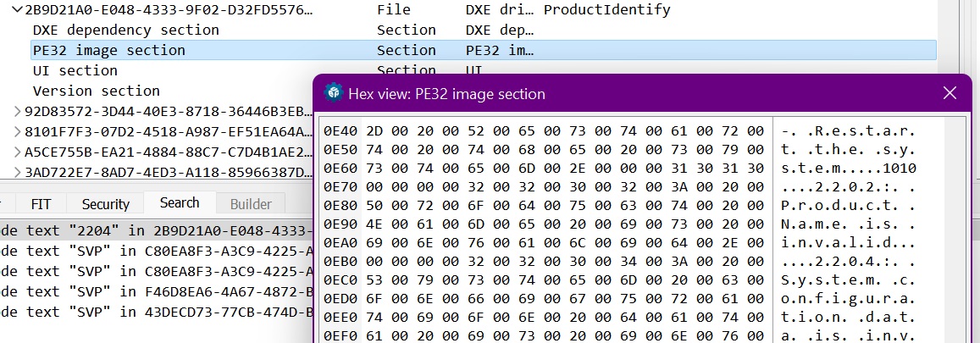
Task: Expand the 3AD722E7-8AD7-4ED3 tree node
Action: [18, 172]
